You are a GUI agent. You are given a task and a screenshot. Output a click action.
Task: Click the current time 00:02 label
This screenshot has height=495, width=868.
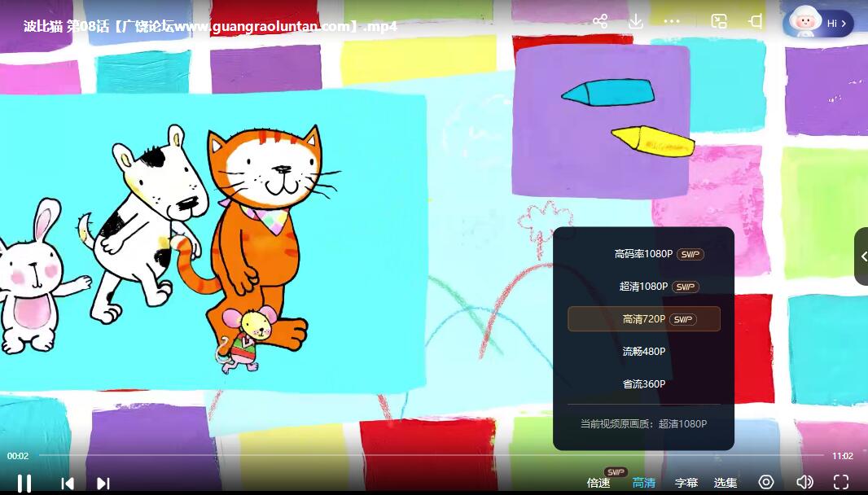point(18,456)
